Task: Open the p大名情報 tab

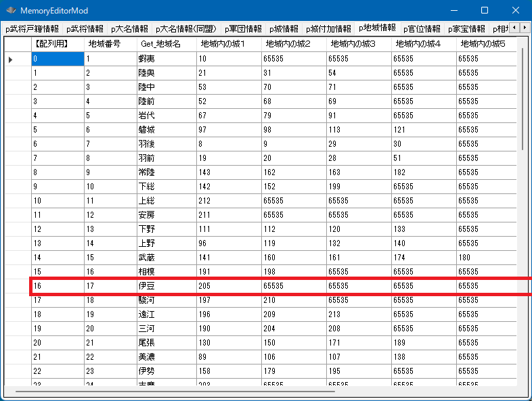Action: click(129, 29)
